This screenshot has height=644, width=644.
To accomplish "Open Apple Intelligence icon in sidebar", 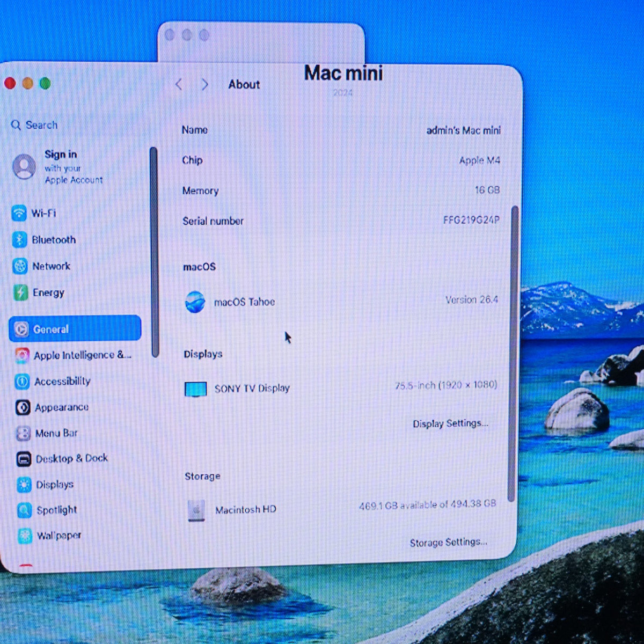I will pos(22,355).
